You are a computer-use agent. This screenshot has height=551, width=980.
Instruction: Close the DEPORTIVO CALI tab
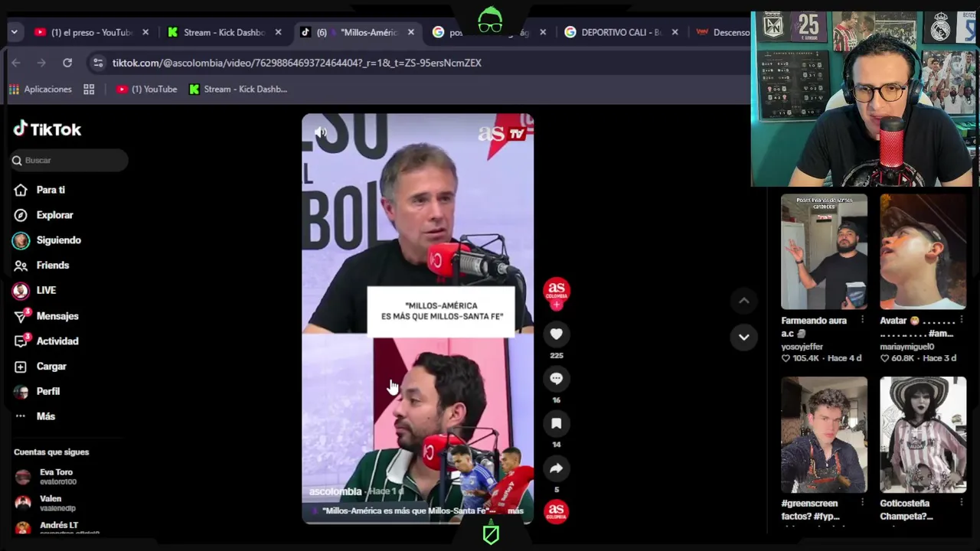(675, 32)
